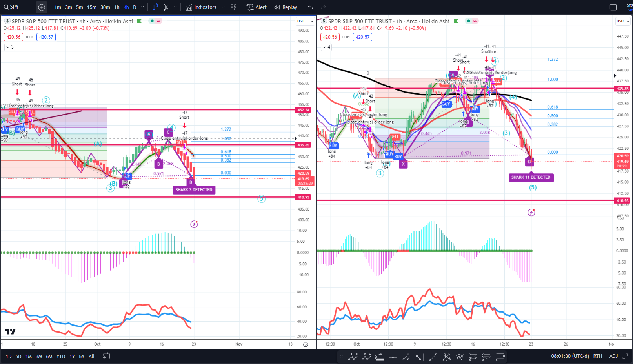633x364 pixels.
Task: Select the Elliott correction wave (ABC) tool
Action: coord(367,357)
